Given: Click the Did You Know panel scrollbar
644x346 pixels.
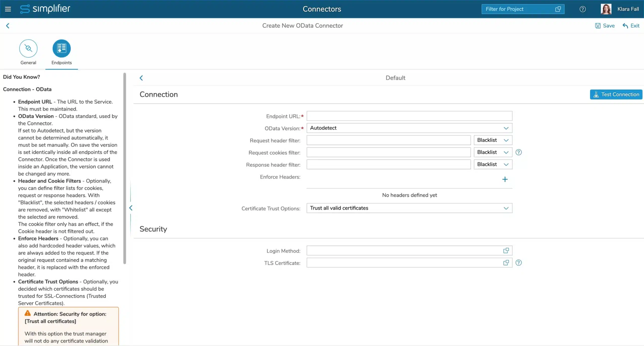Looking at the screenshot, I should point(124,168).
